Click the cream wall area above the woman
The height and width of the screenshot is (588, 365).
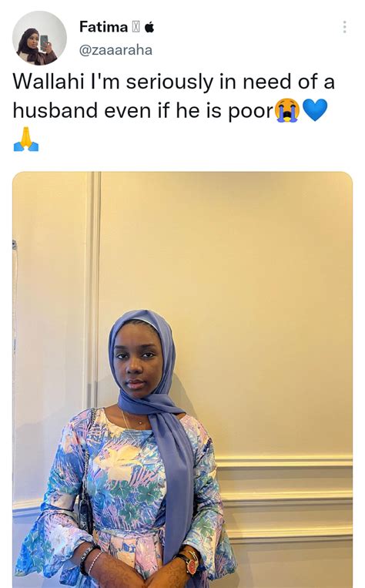point(225,240)
